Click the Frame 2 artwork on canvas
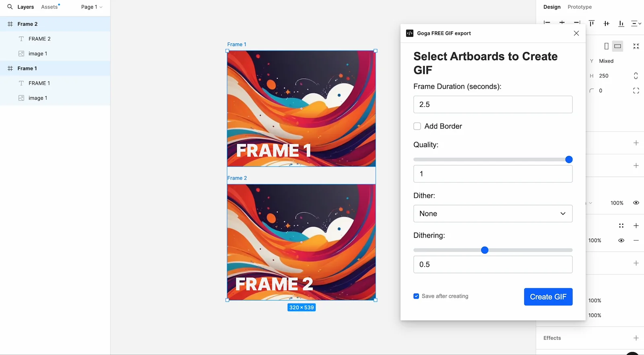 301,242
